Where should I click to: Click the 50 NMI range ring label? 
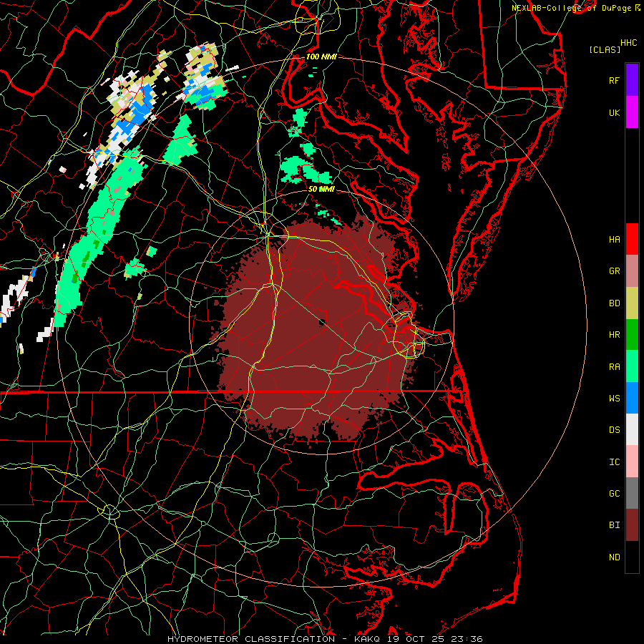[x=321, y=189]
